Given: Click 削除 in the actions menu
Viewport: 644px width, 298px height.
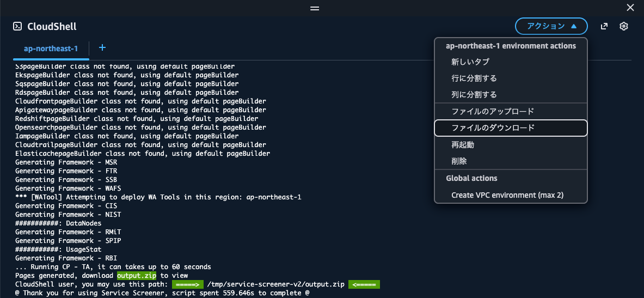Looking at the screenshot, I should tap(459, 162).
